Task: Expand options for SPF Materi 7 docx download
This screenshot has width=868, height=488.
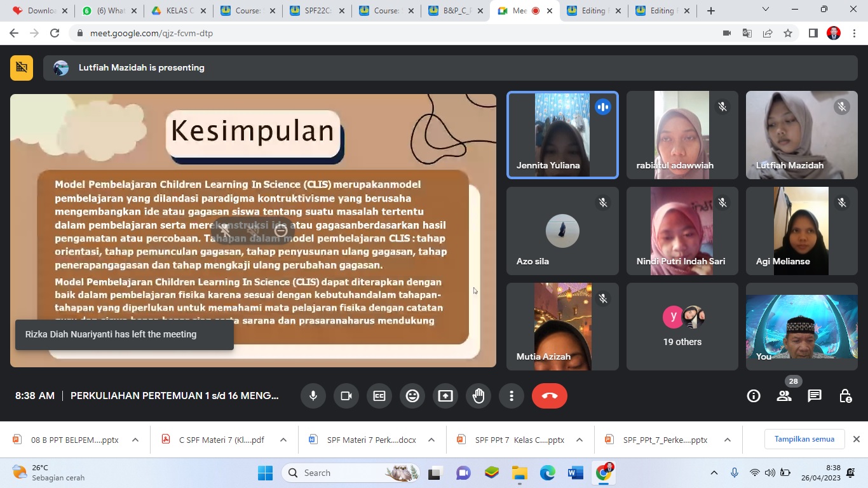Action: 431,440
